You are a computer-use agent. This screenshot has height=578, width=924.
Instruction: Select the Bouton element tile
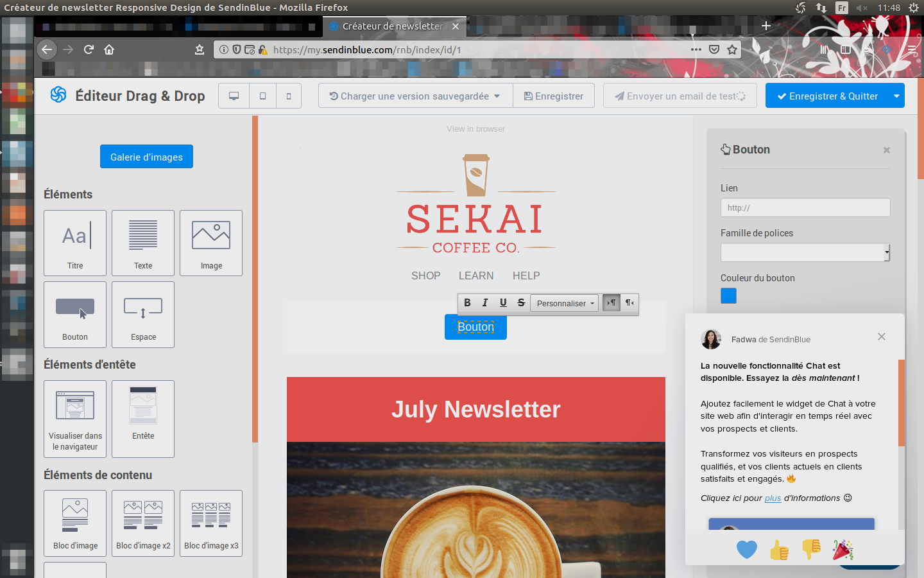(75, 315)
